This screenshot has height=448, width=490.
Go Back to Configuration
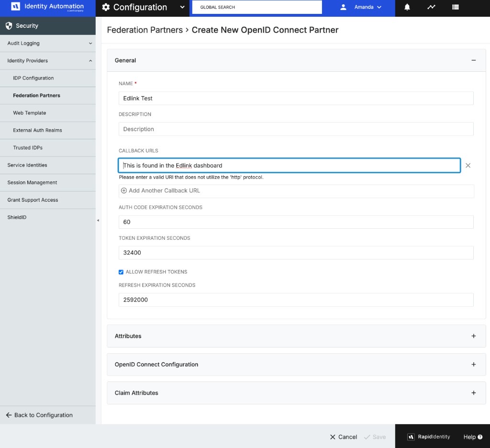point(39,415)
